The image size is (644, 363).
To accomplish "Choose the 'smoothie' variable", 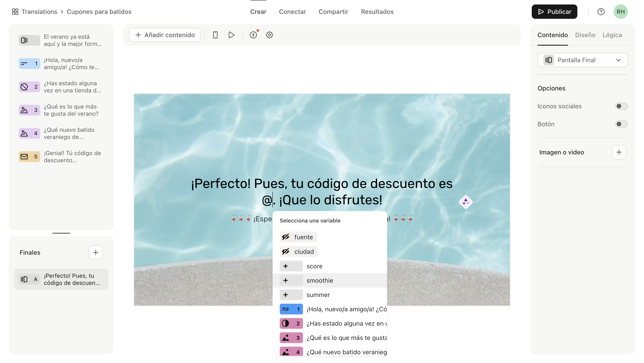I will (x=330, y=280).
